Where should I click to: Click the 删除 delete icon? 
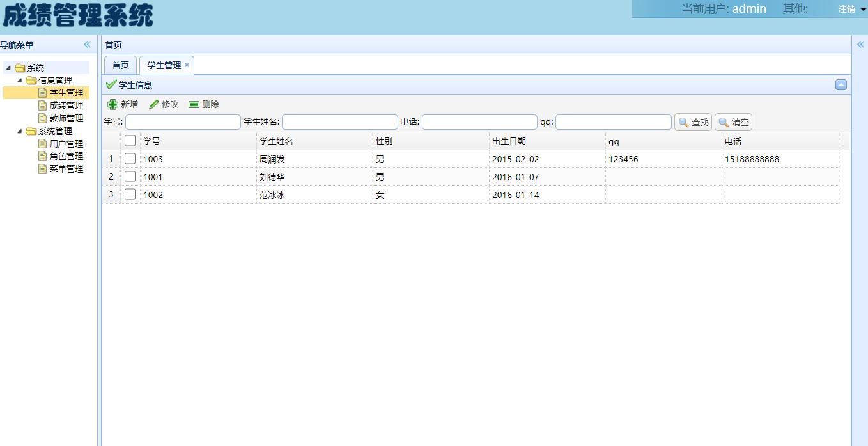tap(193, 104)
